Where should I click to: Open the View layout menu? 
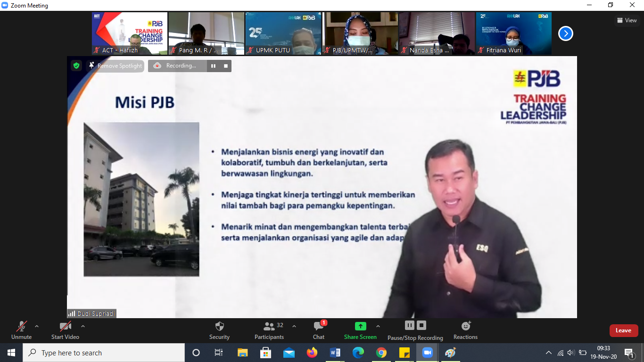click(x=627, y=20)
